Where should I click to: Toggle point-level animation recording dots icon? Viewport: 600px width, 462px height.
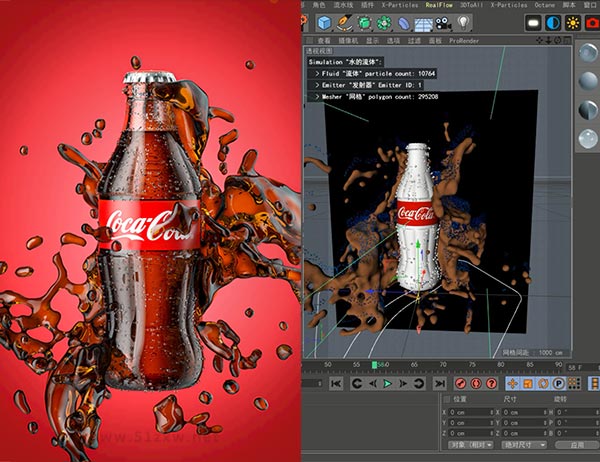click(574, 383)
